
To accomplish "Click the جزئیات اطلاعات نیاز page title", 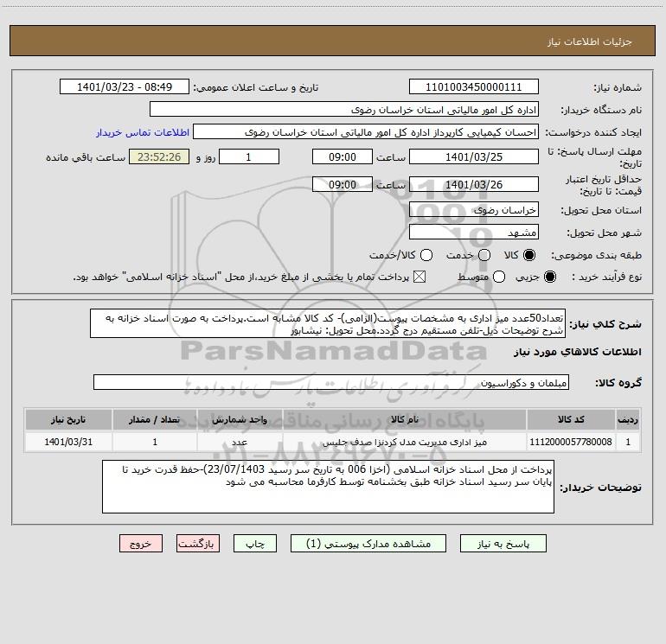I will 589,41.
